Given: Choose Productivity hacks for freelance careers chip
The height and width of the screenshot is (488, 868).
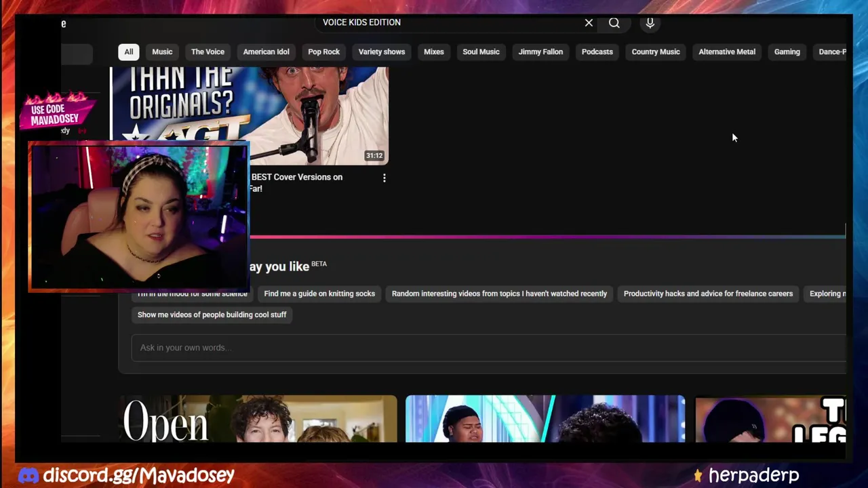Looking at the screenshot, I should click(x=708, y=294).
